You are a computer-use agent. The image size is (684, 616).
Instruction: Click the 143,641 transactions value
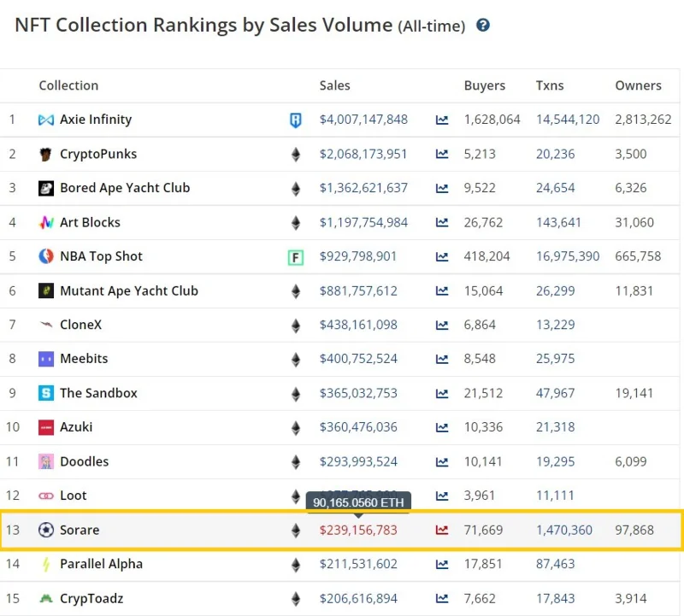558,222
